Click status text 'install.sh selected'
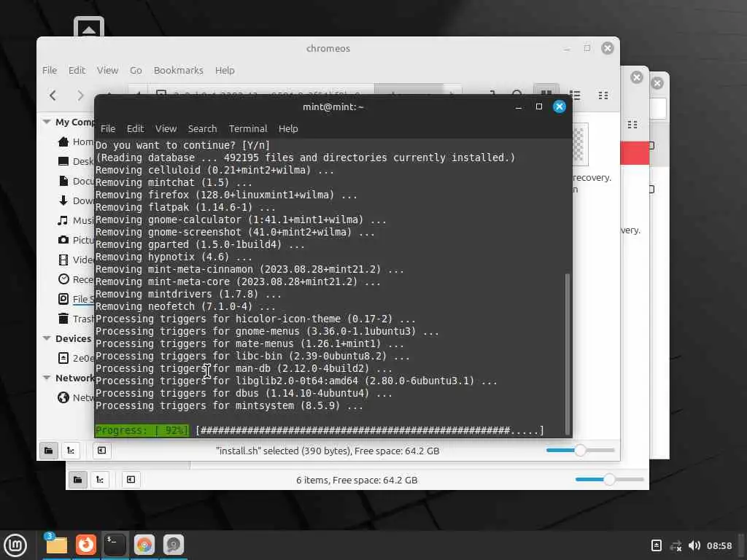This screenshot has width=747, height=560. (328, 451)
